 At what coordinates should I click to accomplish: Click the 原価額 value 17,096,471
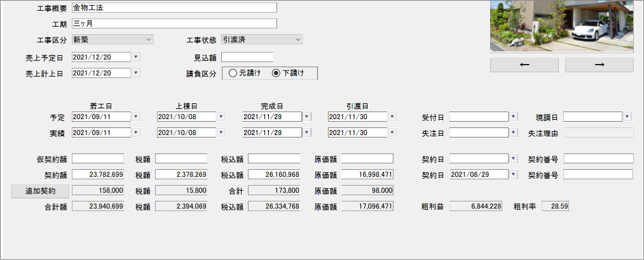click(367, 207)
